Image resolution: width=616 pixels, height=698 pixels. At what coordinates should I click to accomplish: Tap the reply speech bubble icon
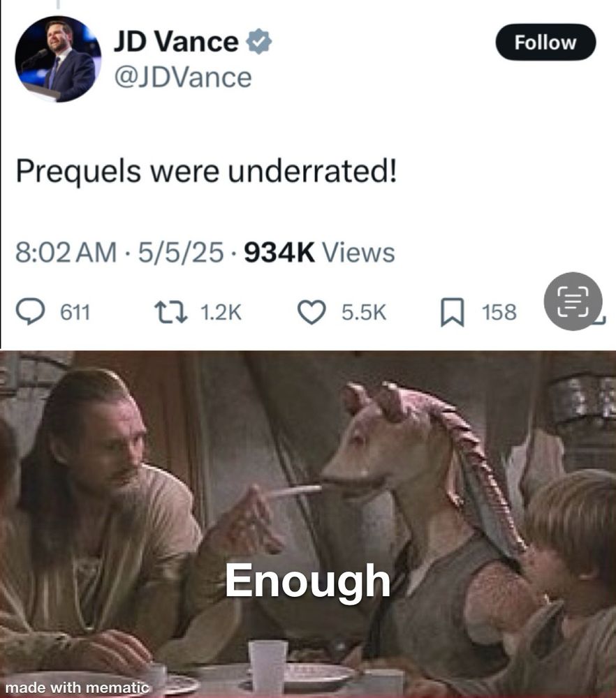click(30, 312)
